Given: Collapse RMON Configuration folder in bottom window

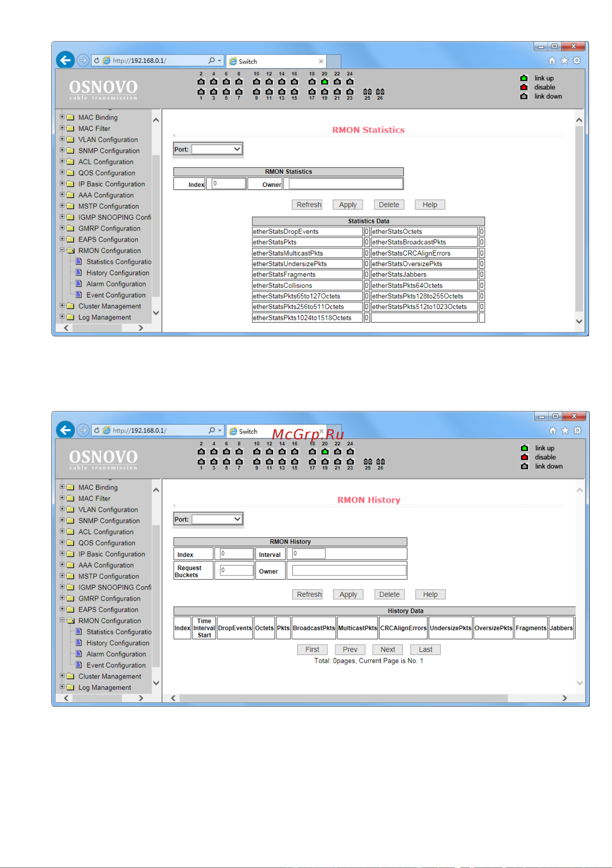Looking at the screenshot, I should tap(62, 620).
